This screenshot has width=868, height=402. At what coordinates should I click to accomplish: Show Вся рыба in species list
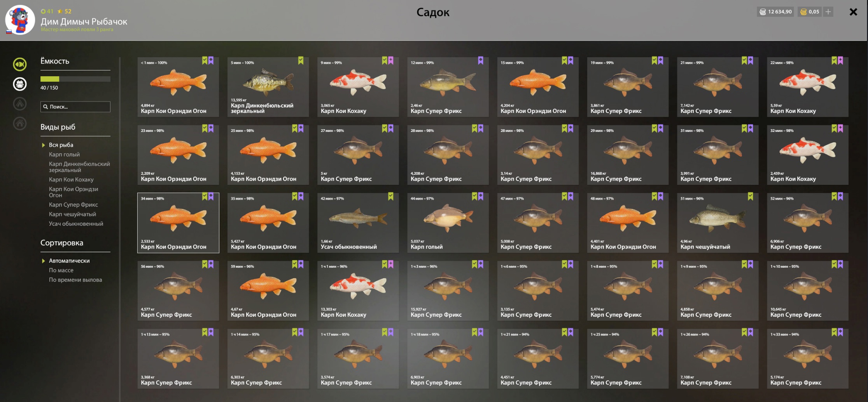click(x=61, y=145)
